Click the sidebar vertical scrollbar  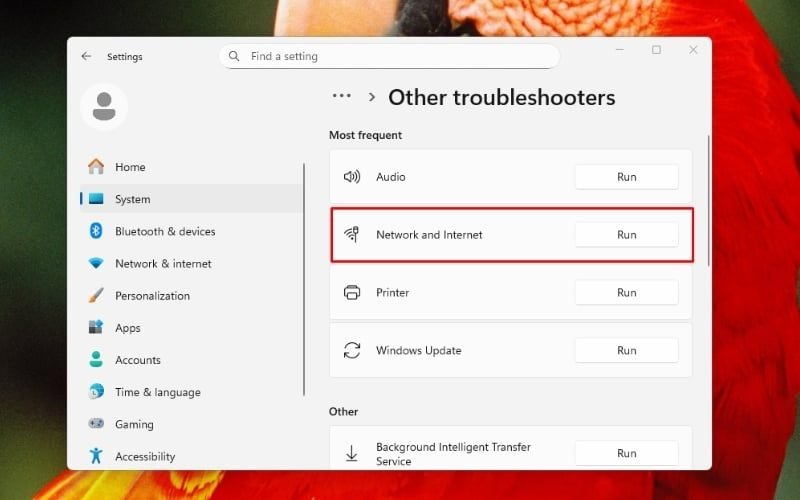(304, 280)
